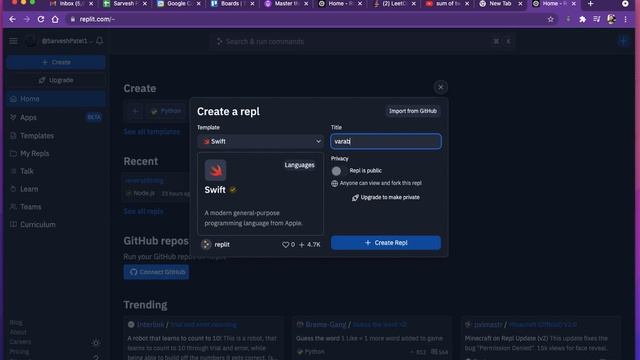This screenshot has width=640, height=360.
Task: Click the Swift verified badge
Action: (x=233, y=190)
